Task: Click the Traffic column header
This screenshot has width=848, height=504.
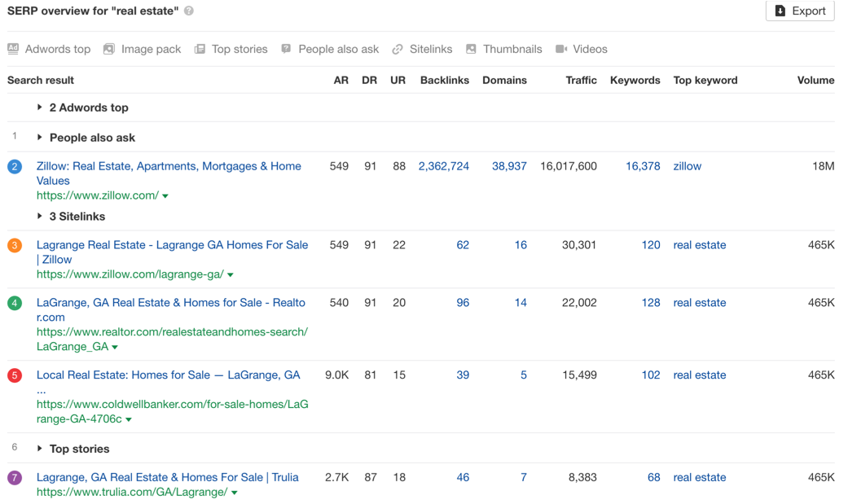Action: (582, 81)
